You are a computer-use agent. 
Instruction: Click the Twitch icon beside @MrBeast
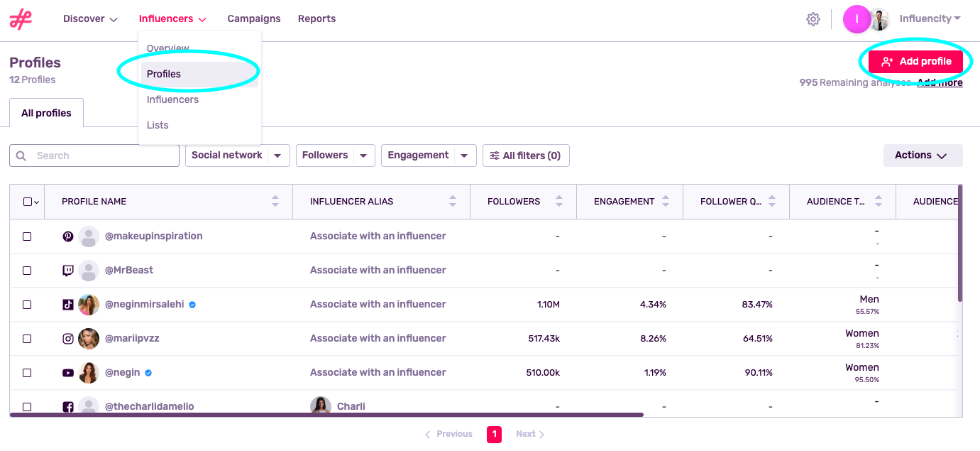67,270
